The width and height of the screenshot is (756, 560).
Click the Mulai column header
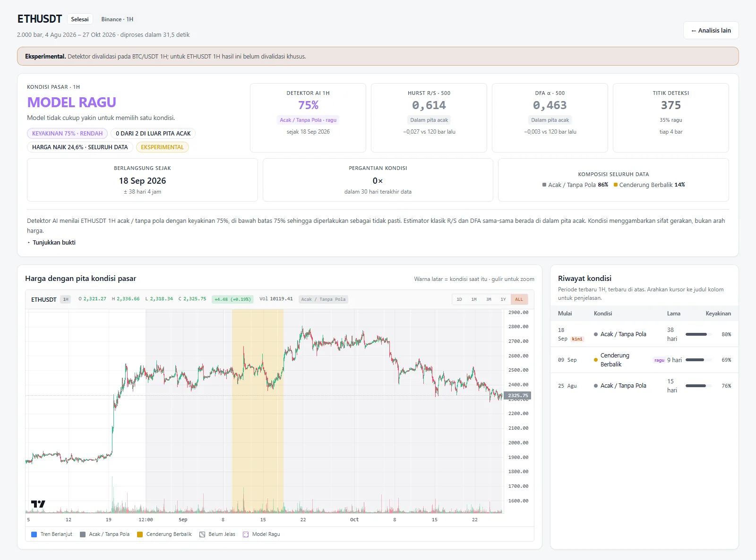point(565,314)
